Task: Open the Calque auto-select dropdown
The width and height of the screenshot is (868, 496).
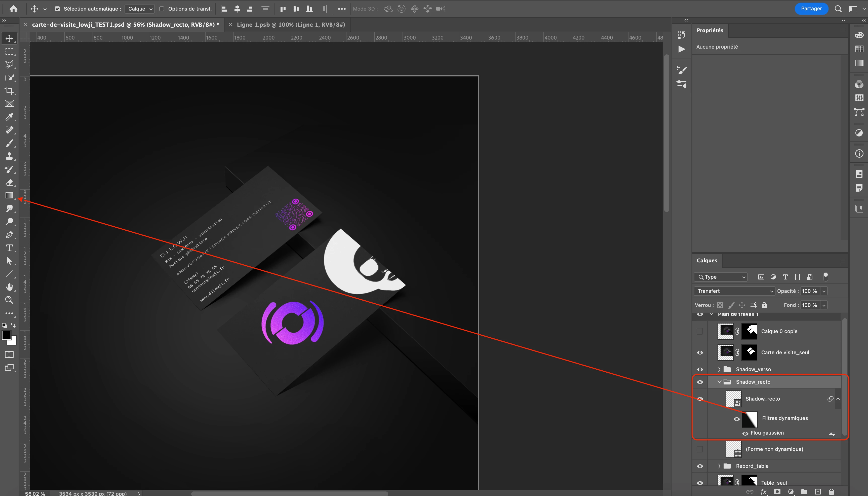Action: click(140, 9)
